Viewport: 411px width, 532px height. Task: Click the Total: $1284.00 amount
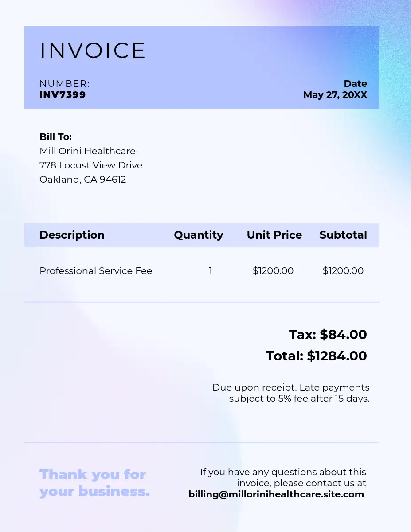(316, 356)
